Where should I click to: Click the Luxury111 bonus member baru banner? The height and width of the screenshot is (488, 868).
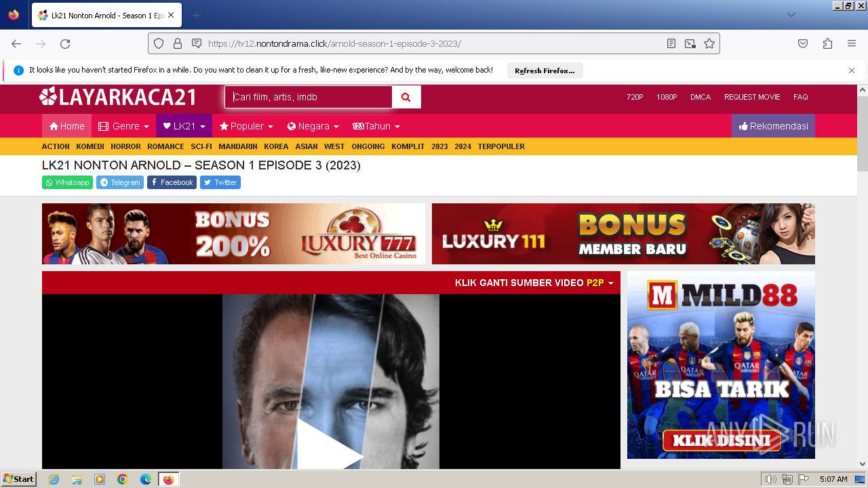(x=623, y=234)
